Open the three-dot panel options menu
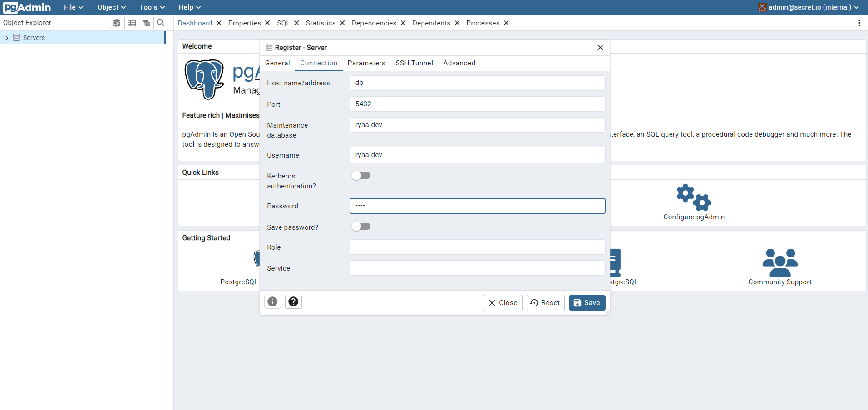 point(859,23)
